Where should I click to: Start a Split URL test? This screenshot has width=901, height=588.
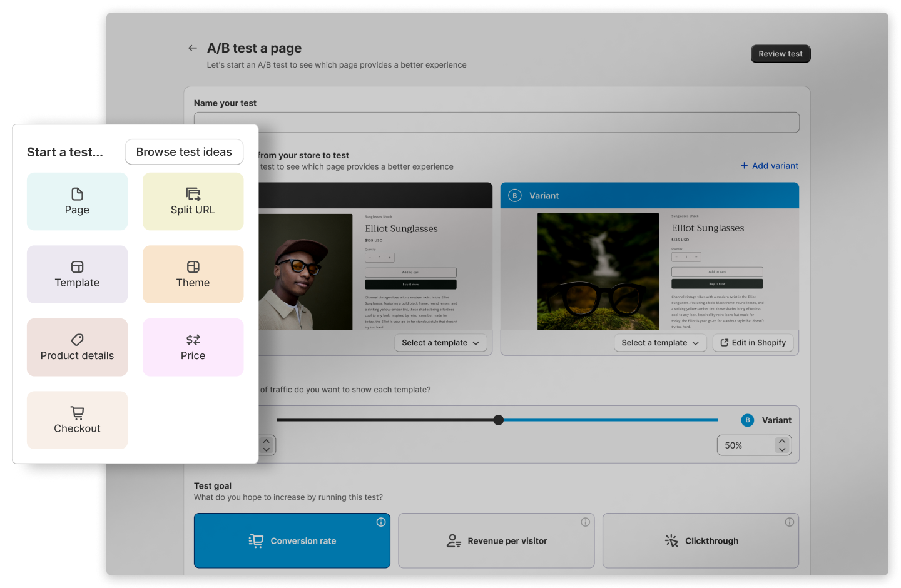193,201
